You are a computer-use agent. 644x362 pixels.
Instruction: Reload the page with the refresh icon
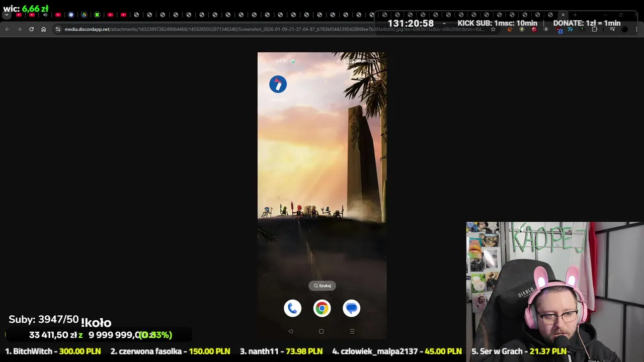31,29
